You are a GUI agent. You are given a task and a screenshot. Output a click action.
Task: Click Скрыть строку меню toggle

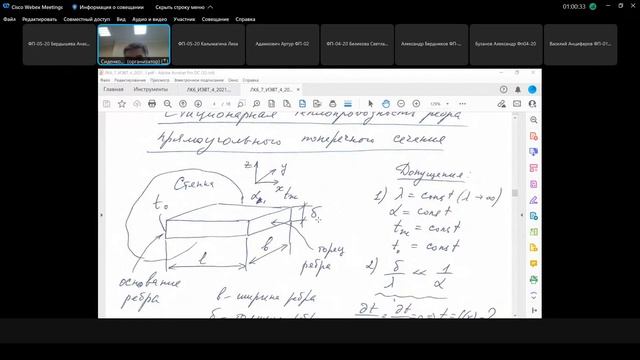pyautogui.click(x=184, y=7)
